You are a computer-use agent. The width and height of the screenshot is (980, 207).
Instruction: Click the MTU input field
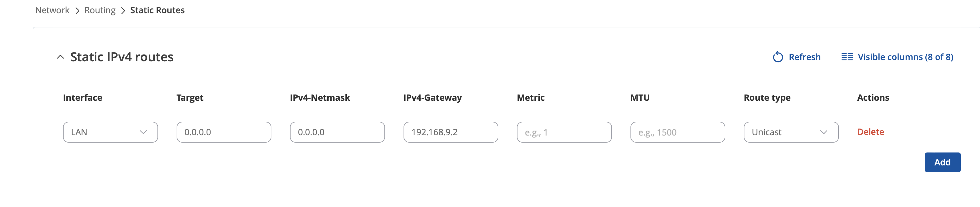(x=677, y=132)
